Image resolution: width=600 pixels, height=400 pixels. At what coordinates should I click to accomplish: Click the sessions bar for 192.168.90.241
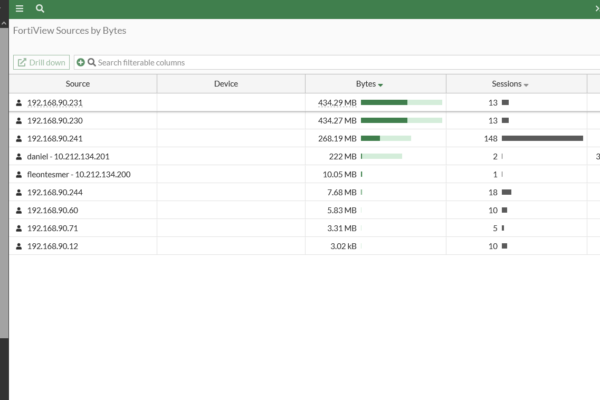click(542, 139)
